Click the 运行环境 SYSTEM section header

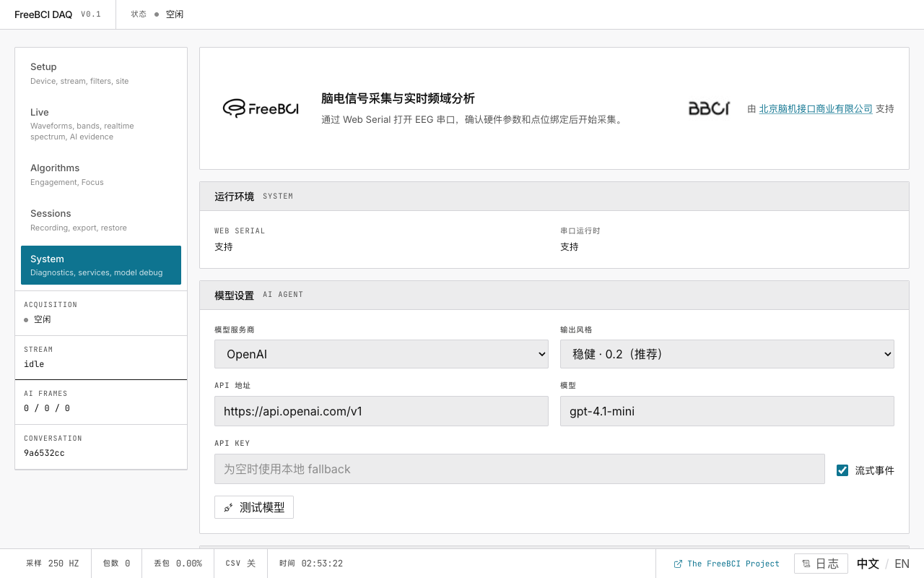click(x=554, y=197)
